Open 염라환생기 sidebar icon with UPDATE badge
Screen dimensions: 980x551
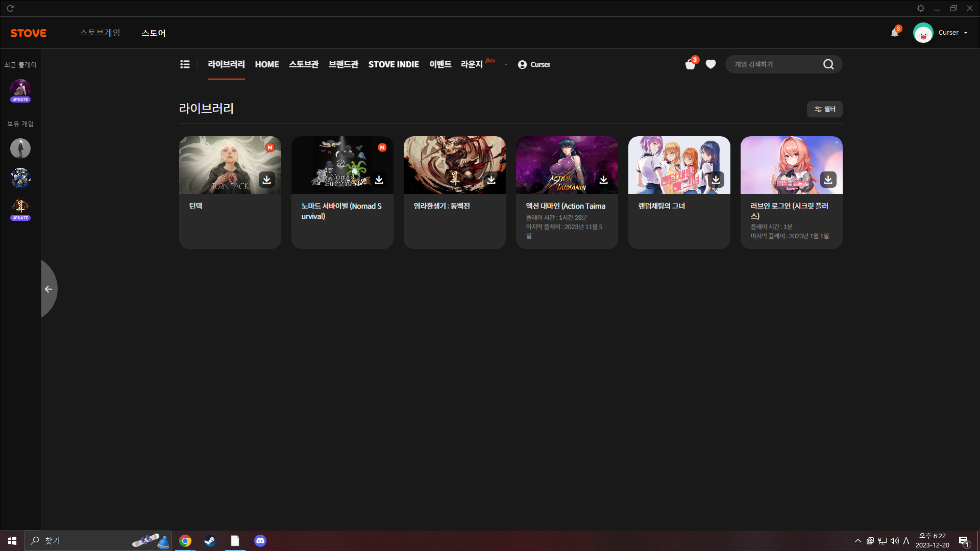click(x=20, y=209)
